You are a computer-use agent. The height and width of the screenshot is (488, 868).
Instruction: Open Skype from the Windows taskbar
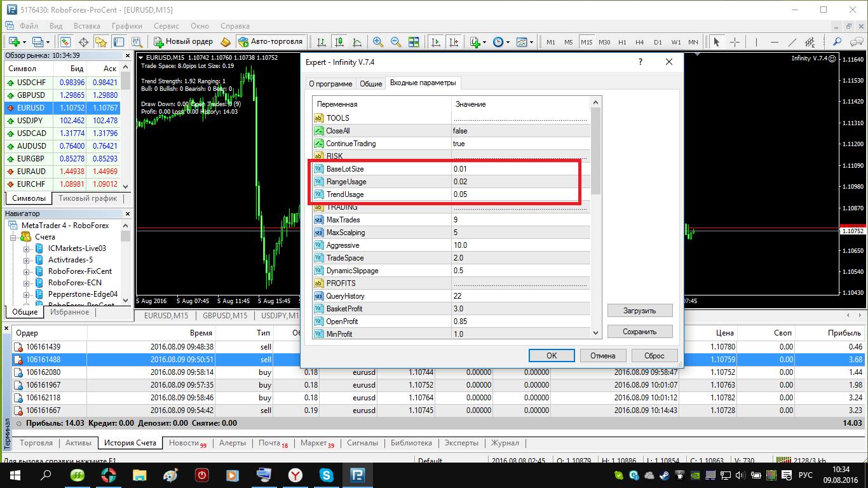click(327, 475)
